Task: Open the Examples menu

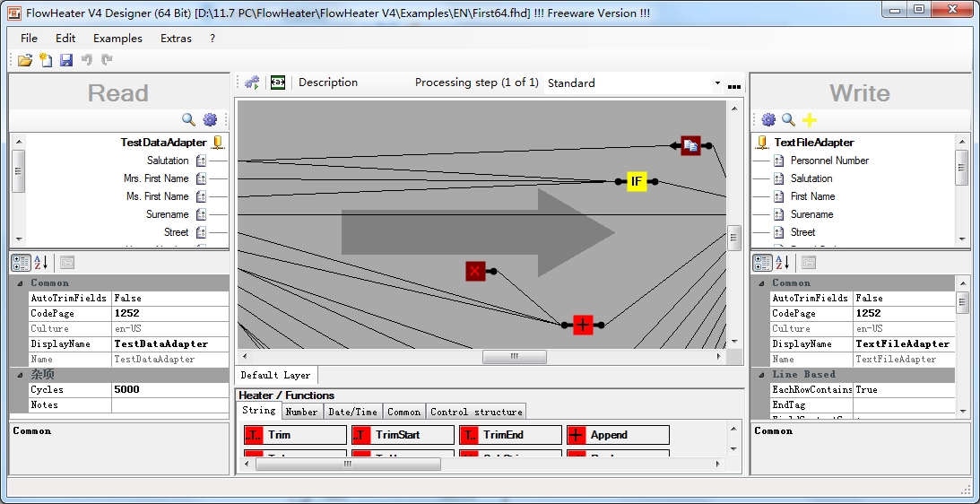Action: tap(117, 39)
